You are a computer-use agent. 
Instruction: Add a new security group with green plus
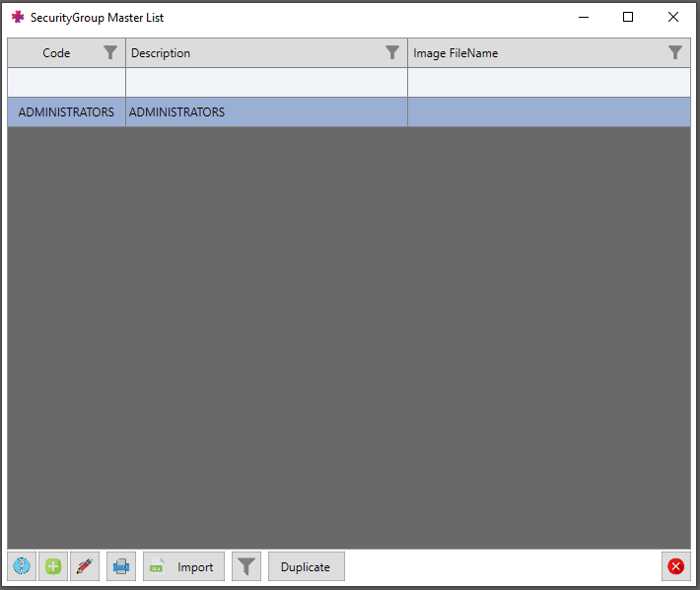coord(53,566)
